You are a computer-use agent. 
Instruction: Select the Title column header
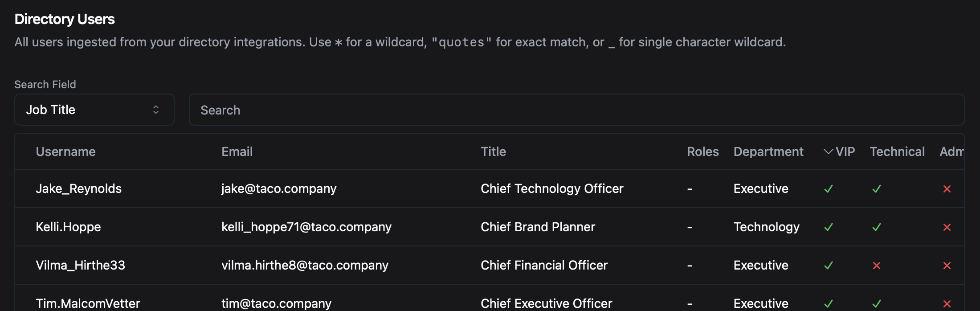[x=493, y=151]
